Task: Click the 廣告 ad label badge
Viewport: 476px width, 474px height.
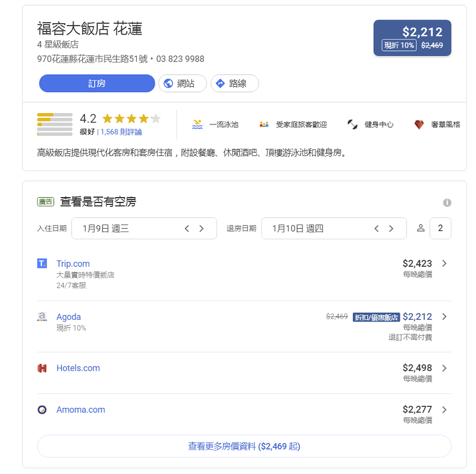Action: (x=46, y=202)
